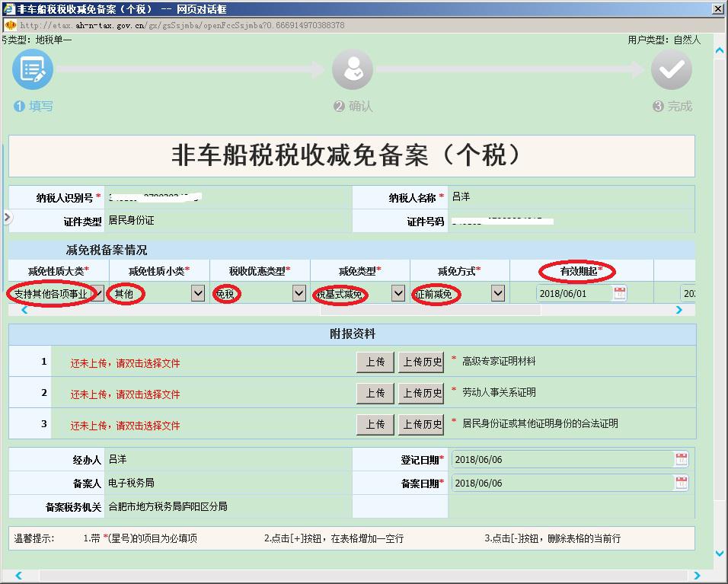Viewport: 728px width, 584px height.
Task: Click the left arrow under the 减免税 table
Action: click(24, 310)
